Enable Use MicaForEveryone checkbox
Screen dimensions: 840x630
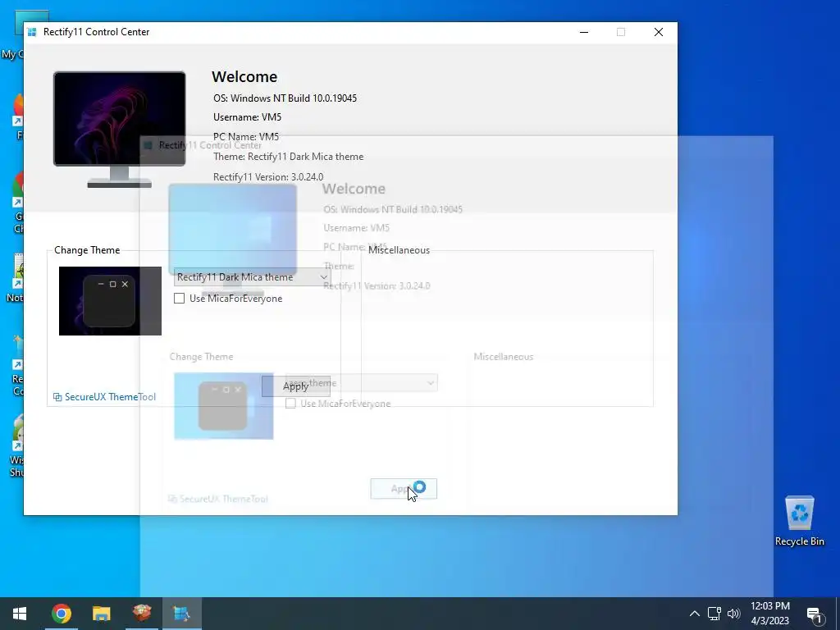pyautogui.click(x=180, y=299)
